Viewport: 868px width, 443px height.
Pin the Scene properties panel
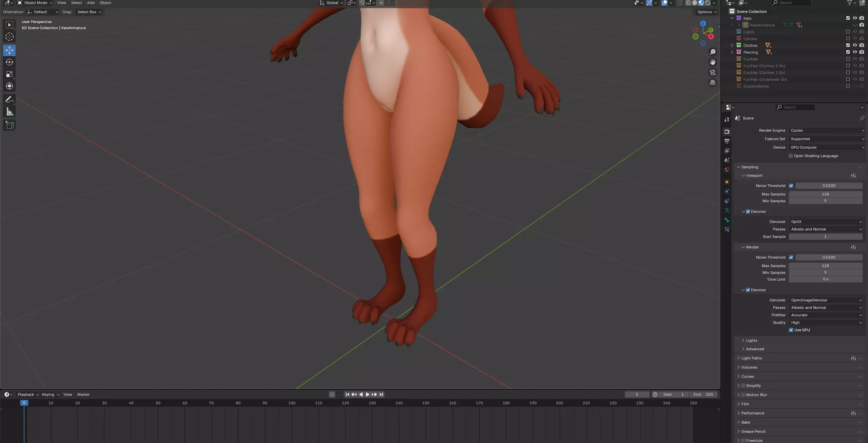(862, 118)
